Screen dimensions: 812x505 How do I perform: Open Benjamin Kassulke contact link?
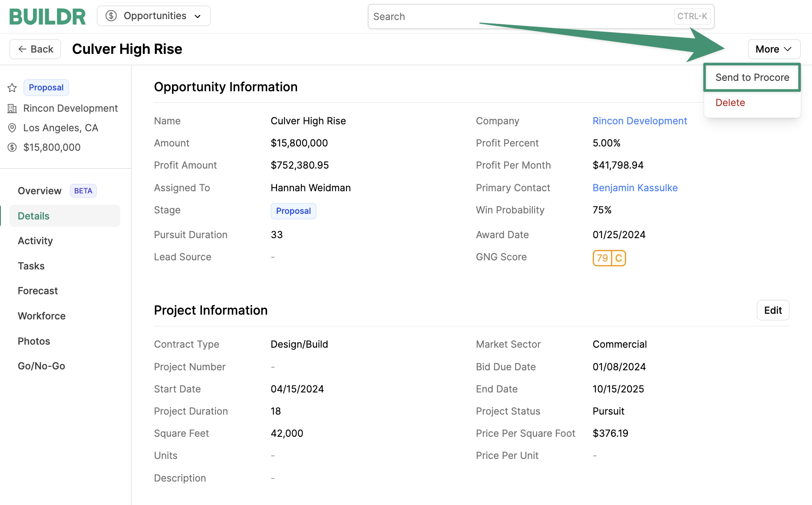pyautogui.click(x=635, y=188)
